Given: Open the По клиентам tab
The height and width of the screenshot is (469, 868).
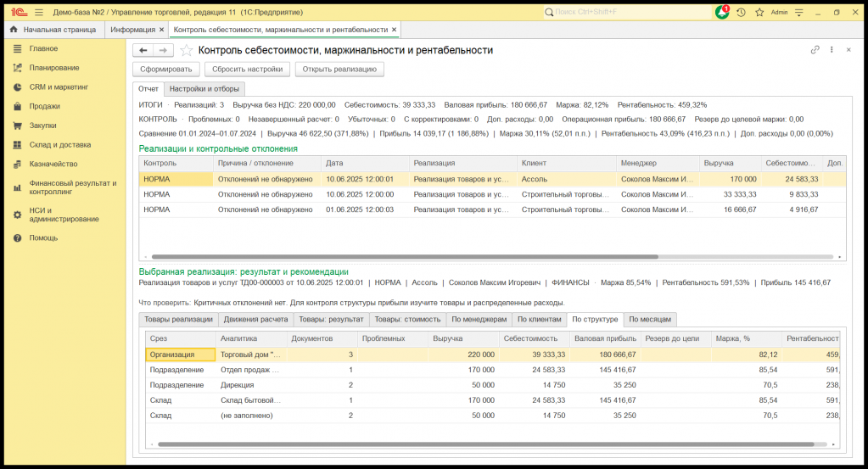Looking at the screenshot, I should [539, 319].
